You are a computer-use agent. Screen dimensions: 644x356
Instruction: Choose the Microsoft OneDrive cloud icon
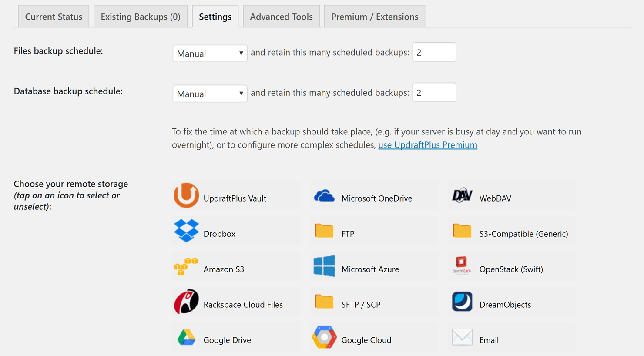(324, 196)
